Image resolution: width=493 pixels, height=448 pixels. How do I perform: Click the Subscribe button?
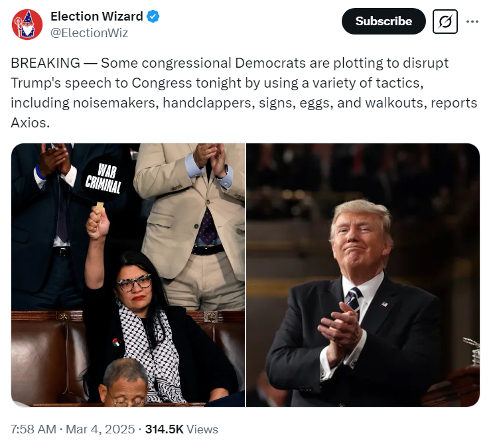click(x=384, y=21)
